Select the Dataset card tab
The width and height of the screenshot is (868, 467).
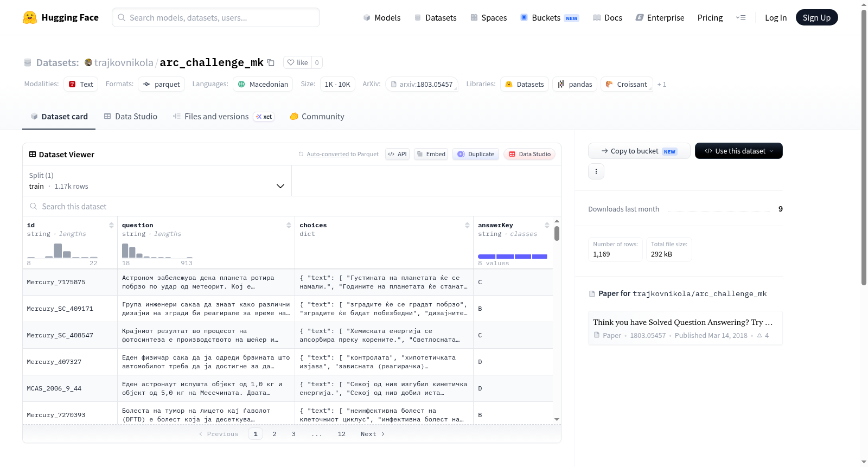click(59, 117)
